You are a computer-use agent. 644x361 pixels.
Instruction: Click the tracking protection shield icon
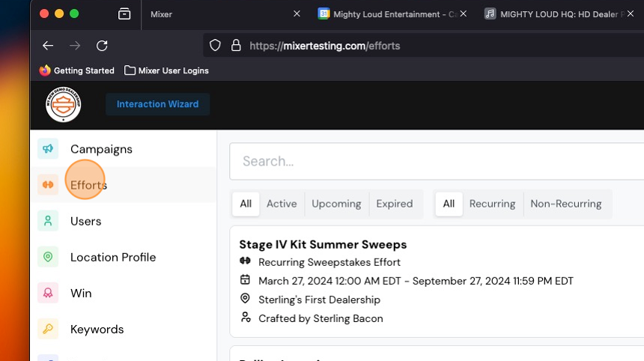215,45
